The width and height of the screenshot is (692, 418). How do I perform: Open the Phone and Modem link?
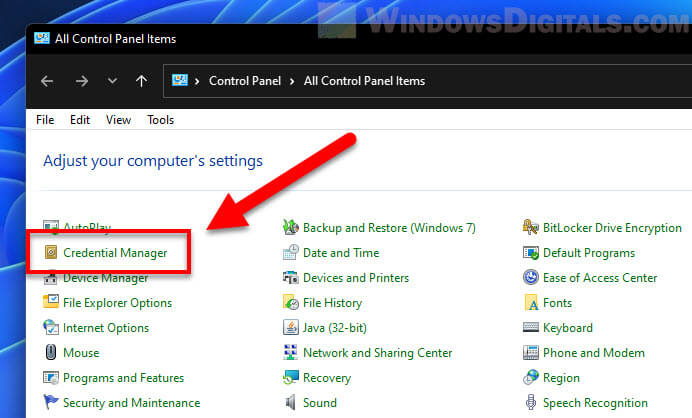click(594, 353)
